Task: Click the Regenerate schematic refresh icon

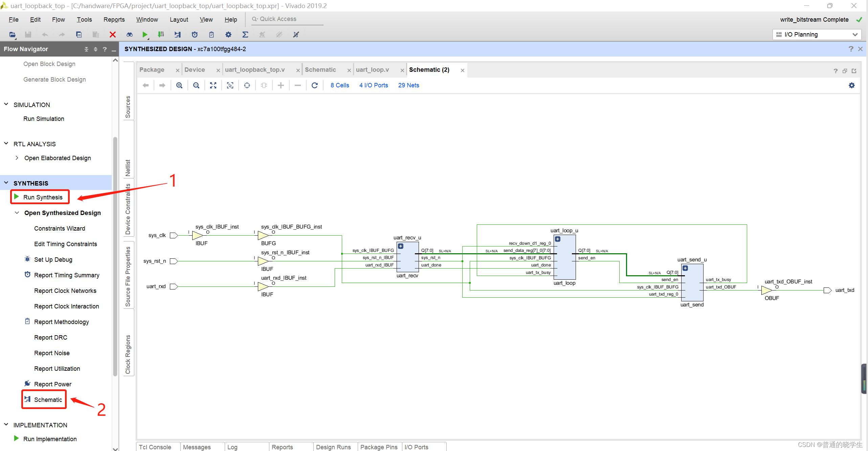Action: 315,85
